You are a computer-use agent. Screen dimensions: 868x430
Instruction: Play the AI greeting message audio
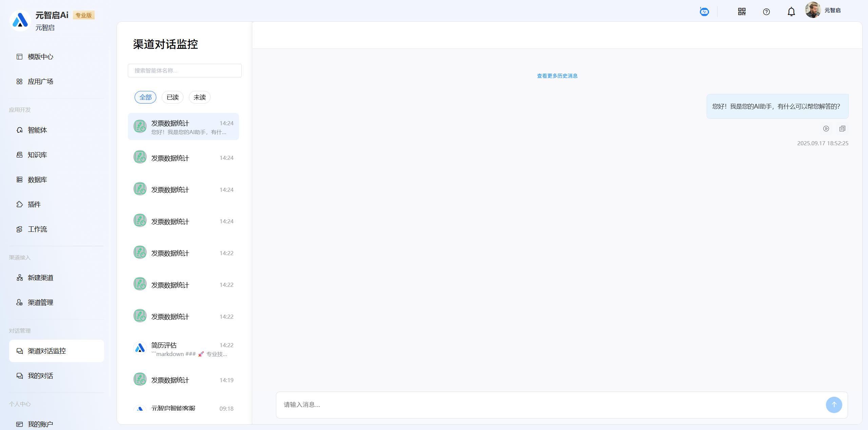point(826,129)
